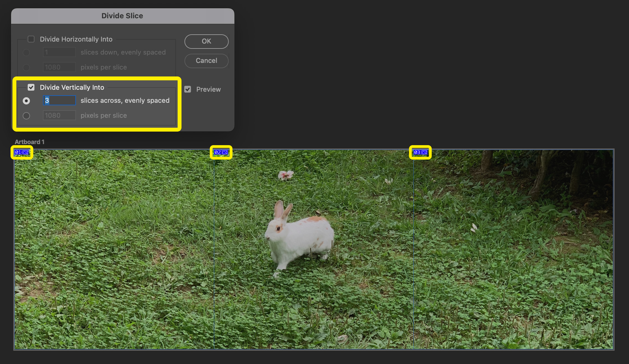This screenshot has width=629, height=364.
Task: Click the vertical pixels per slice field
Action: point(59,115)
